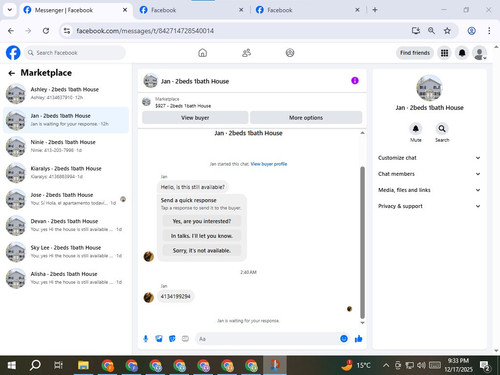
Task: Expand Media, files and links section
Action: pyautogui.click(x=429, y=190)
